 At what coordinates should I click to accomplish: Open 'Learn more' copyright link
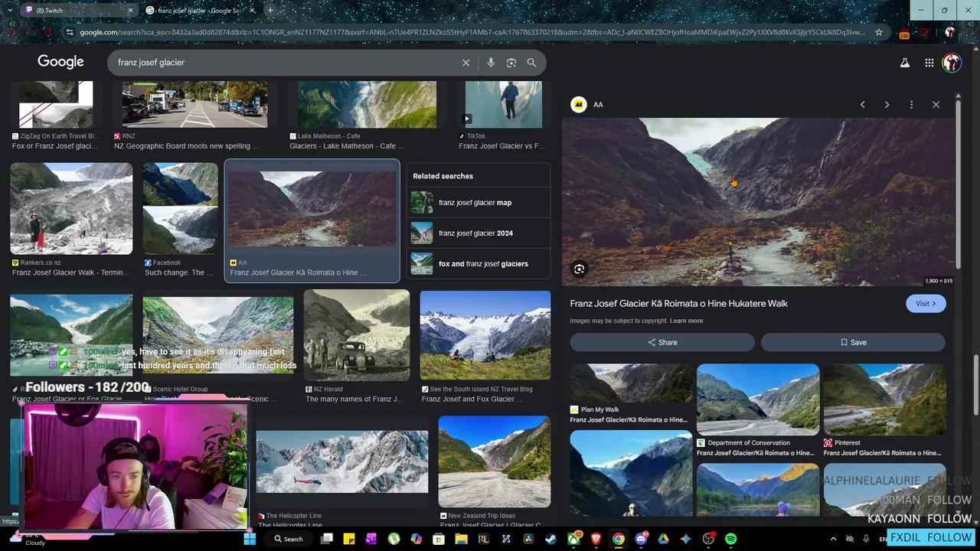coord(686,321)
